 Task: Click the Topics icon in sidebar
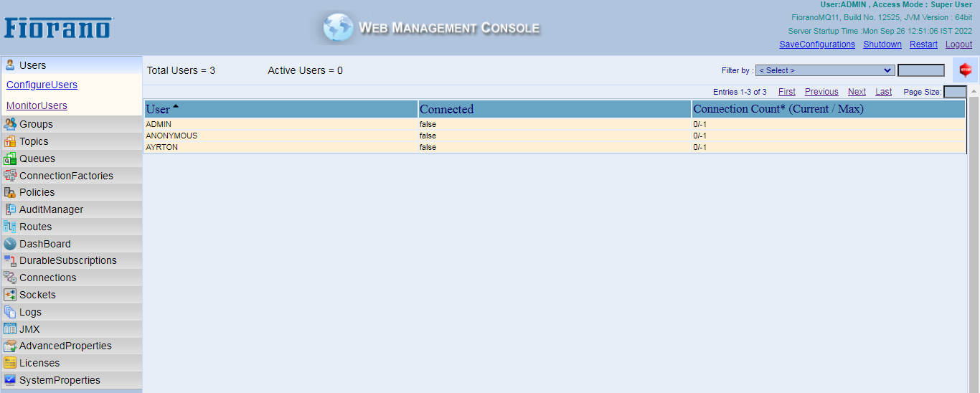(10, 141)
